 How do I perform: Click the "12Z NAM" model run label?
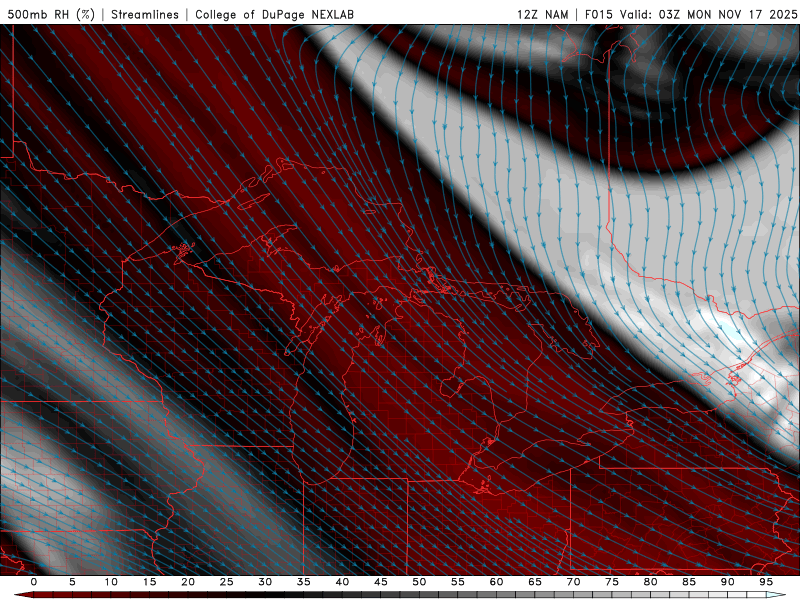542,14
